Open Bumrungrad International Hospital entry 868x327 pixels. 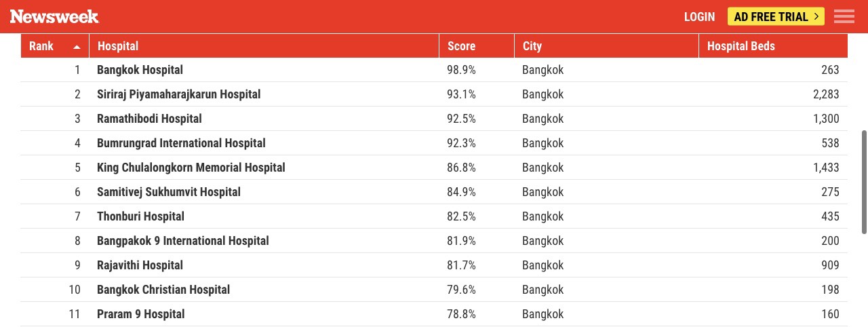pos(181,143)
